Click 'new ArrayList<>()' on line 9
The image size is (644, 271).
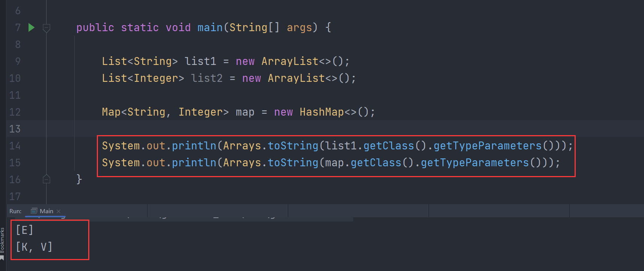(x=293, y=61)
